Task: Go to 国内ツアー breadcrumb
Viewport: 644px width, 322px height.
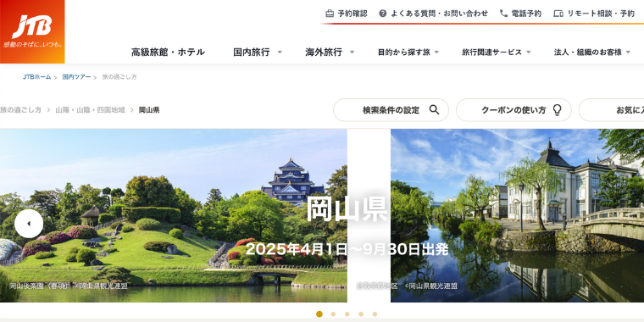Action: [77, 77]
